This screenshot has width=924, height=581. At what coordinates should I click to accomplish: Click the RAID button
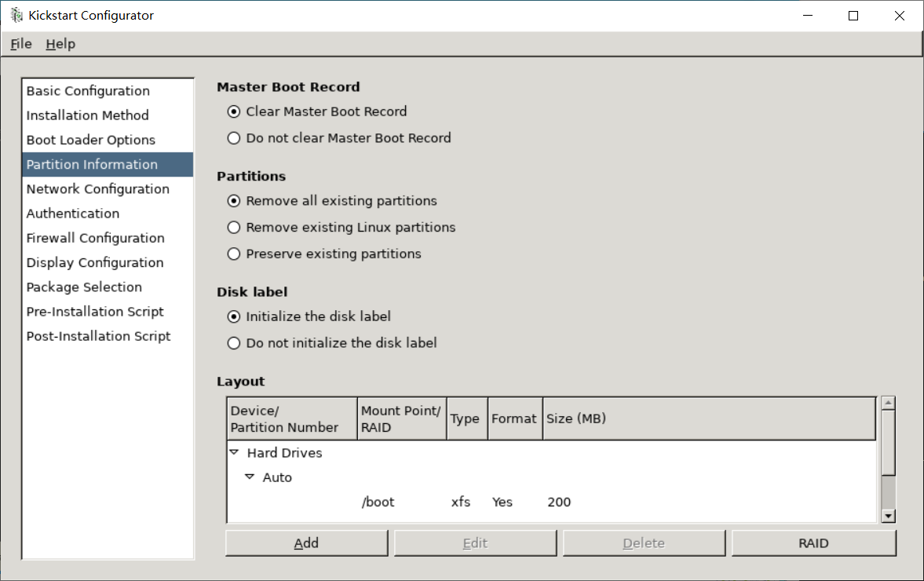tap(814, 543)
